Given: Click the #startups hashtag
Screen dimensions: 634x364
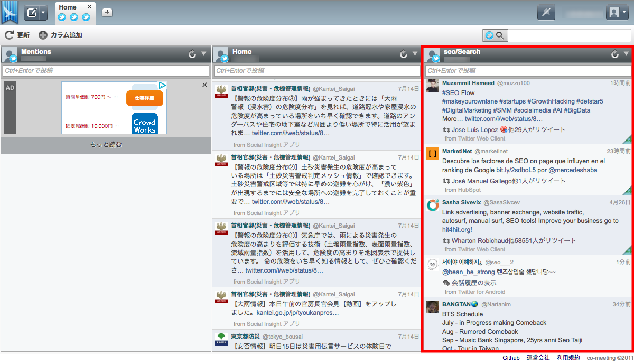Looking at the screenshot, I should (x=511, y=101).
